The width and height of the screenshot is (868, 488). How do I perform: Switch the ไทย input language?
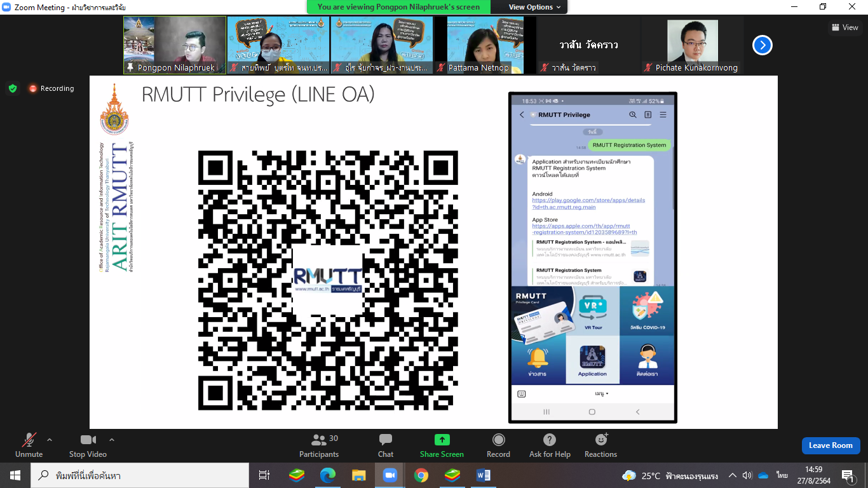click(782, 475)
